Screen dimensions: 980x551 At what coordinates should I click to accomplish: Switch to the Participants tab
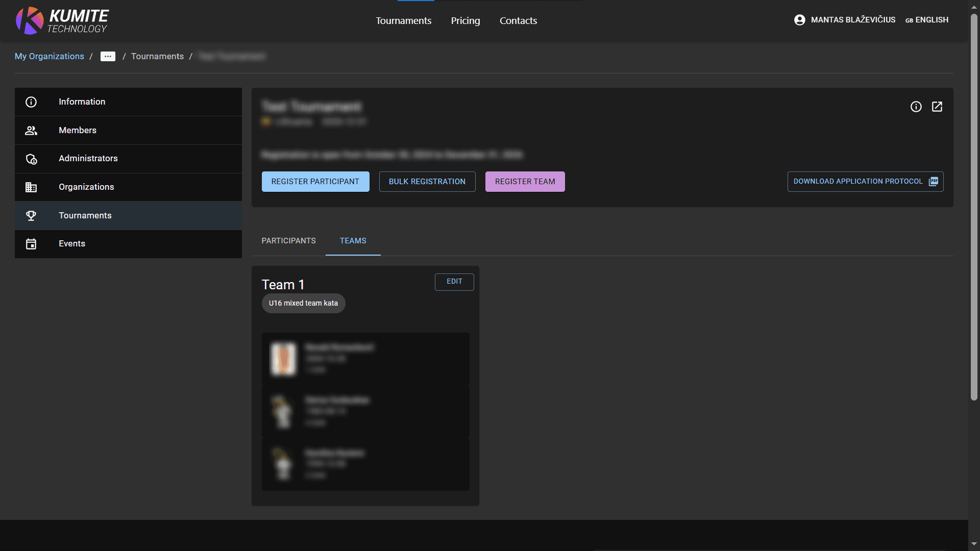[x=288, y=241]
